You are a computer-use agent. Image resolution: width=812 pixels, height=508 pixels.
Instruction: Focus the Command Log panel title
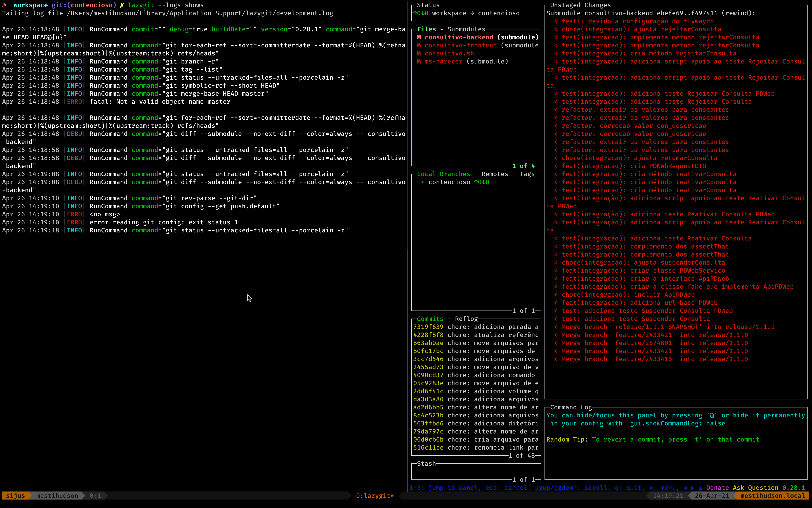[571, 407]
